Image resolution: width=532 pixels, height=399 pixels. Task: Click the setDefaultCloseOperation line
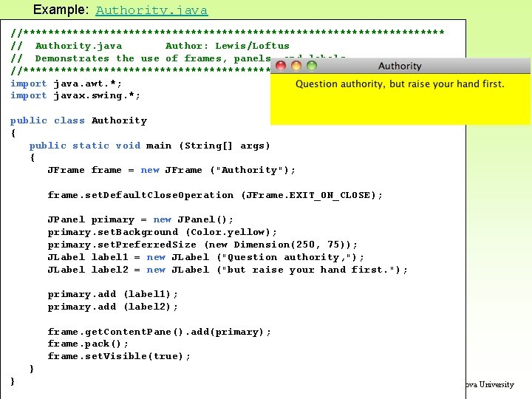(215, 195)
